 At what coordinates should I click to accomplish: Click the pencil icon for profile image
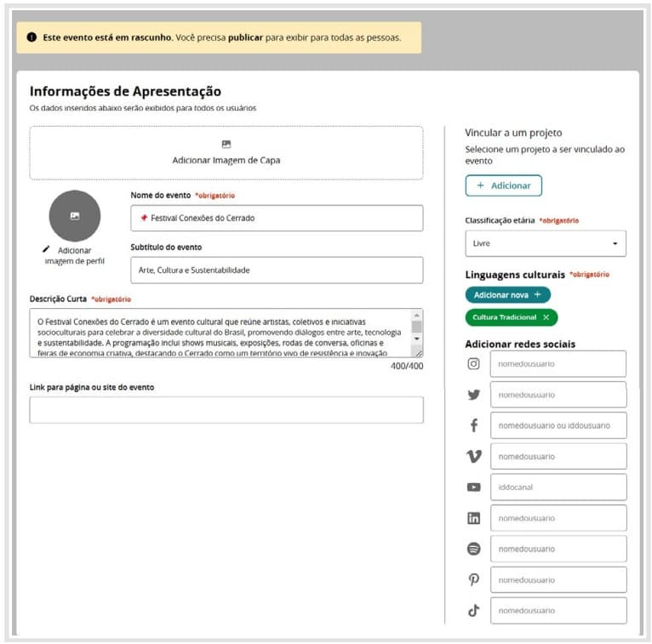(46, 250)
